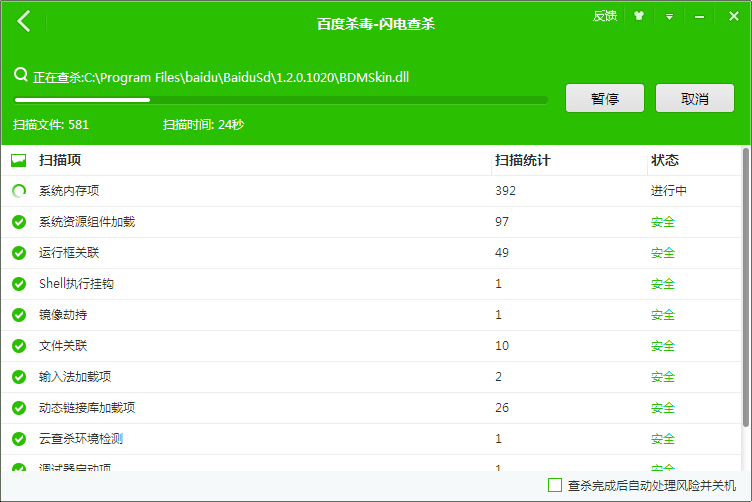Click the magnifier scanning icon
Screen dimensions: 752x502
point(21,75)
